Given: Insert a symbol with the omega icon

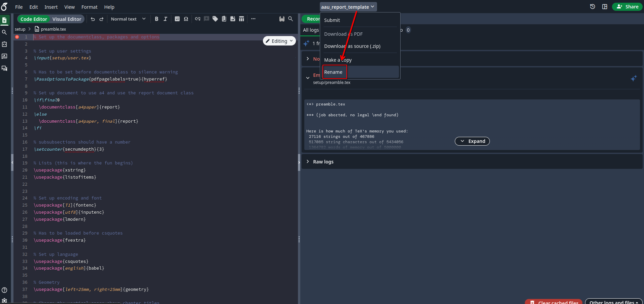Looking at the screenshot, I should (186, 19).
